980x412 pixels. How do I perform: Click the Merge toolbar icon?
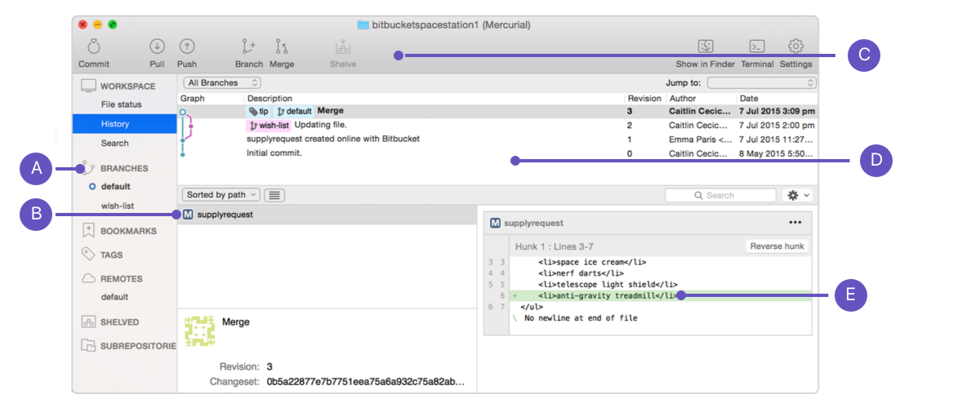(x=282, y=47)
